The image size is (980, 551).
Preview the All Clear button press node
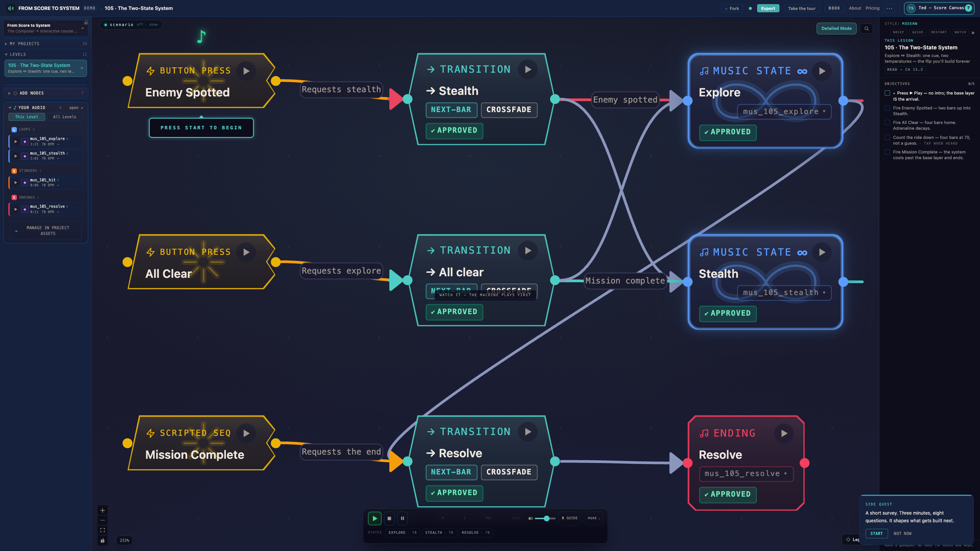pos(246,252)
